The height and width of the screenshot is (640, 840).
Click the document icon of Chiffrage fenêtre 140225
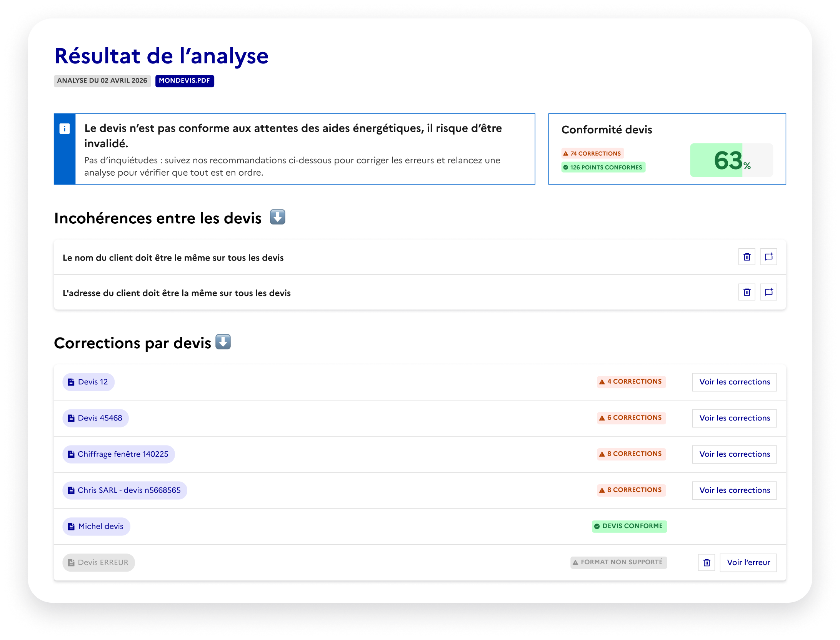(x=71, y=454)
